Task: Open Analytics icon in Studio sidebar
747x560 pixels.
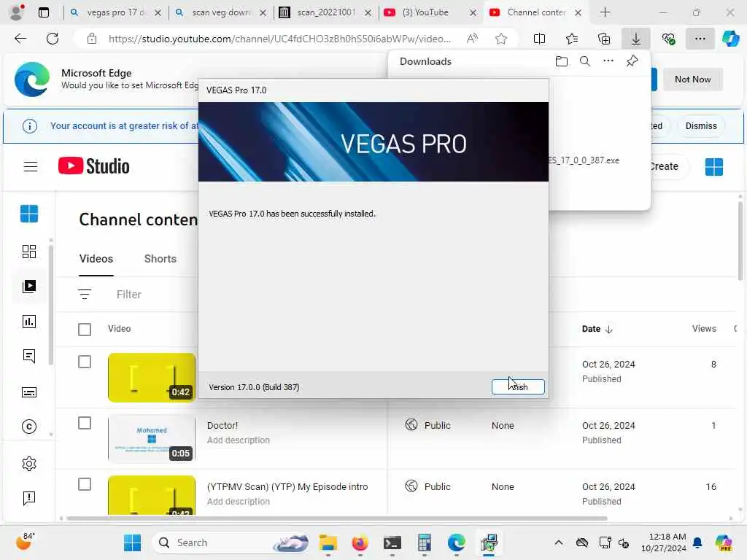Action: [29, 322]
